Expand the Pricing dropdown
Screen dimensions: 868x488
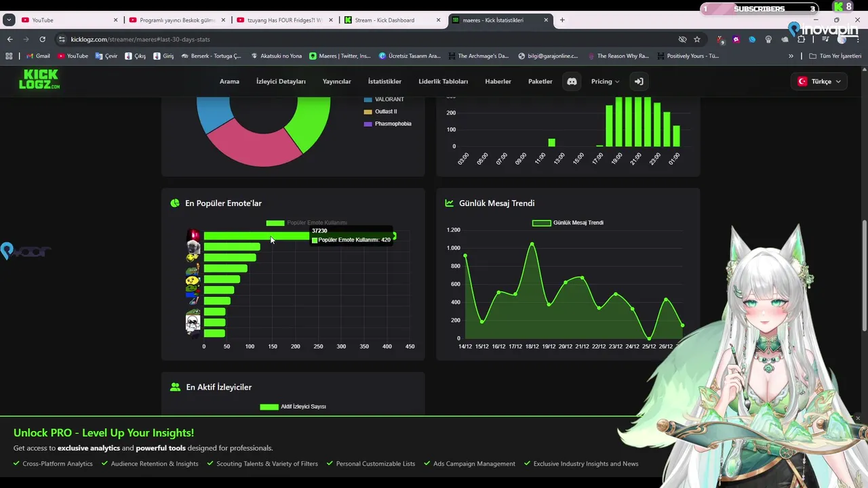(605, 81)
